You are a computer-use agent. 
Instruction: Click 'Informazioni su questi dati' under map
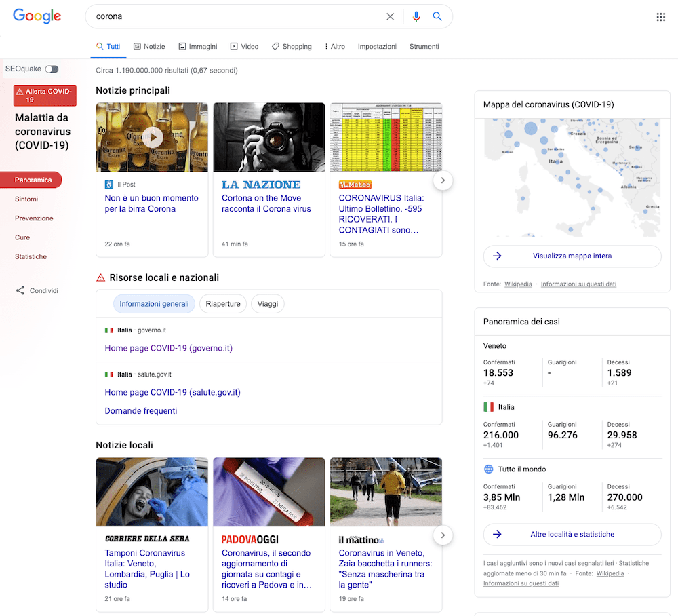tap(578, 284)
